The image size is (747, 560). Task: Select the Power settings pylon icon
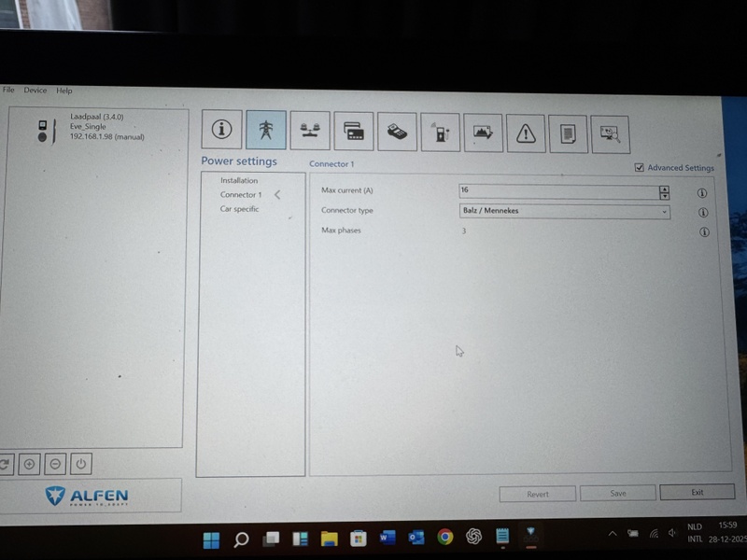tap(267, 131)
